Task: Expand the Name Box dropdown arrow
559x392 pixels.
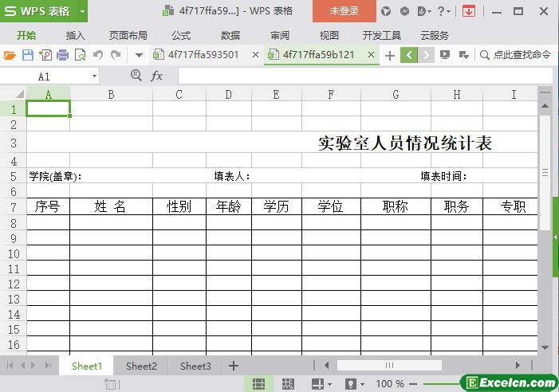Action: tap(94, 76)
